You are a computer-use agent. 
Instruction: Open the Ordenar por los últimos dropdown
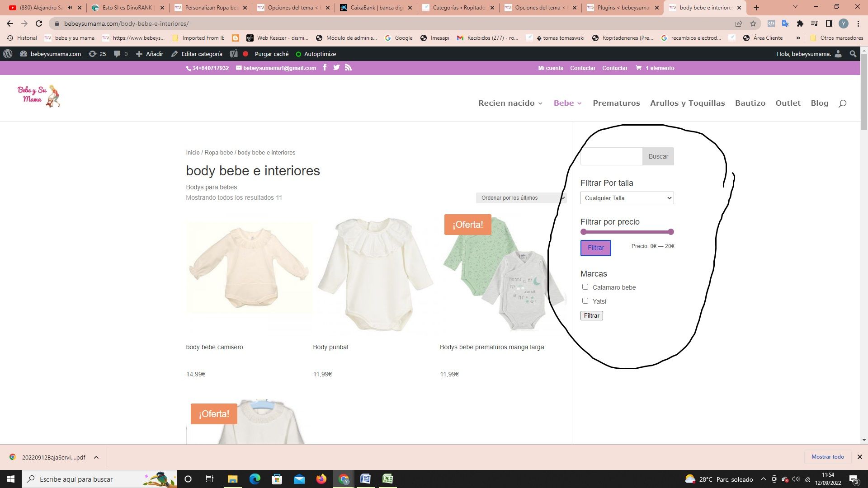[x=521, y=198]
